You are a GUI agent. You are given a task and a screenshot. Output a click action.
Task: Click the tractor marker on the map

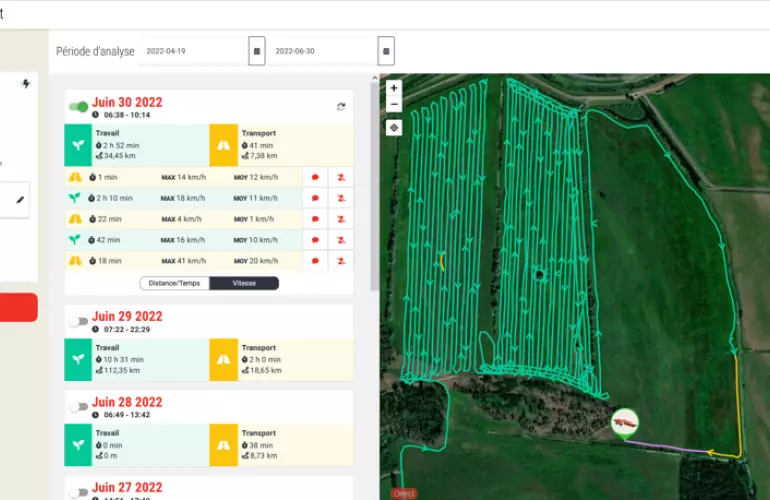click(x=625, y=422)
